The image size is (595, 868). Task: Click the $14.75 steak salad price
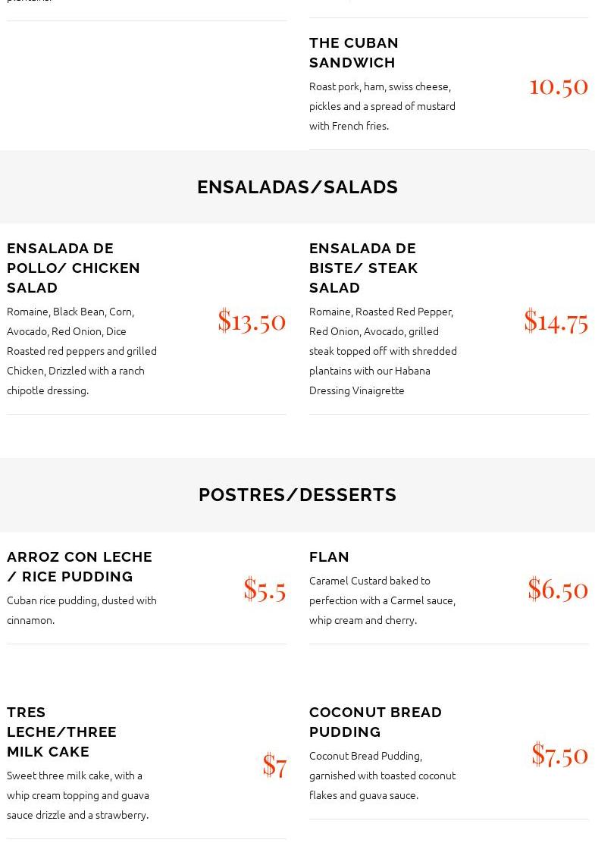coord(556,321)
